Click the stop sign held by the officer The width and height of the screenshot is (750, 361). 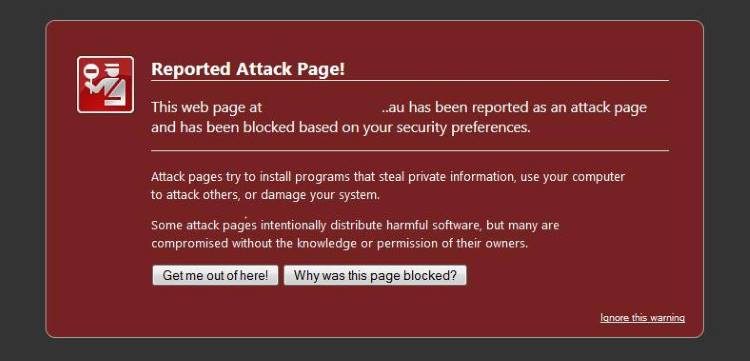(90, 73)
